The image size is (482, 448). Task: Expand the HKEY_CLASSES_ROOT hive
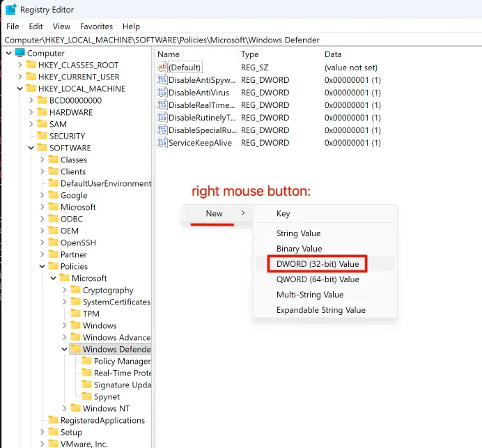coord(20,65)
